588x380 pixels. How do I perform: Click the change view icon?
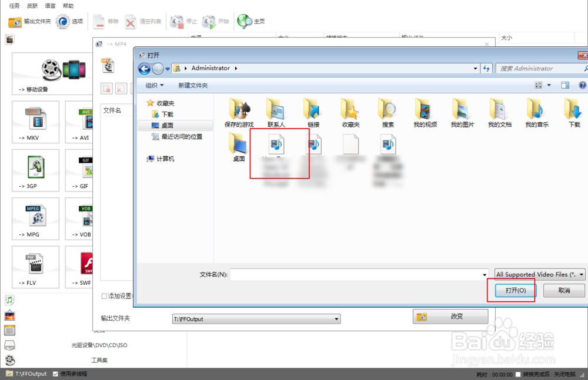coord(538,85)
